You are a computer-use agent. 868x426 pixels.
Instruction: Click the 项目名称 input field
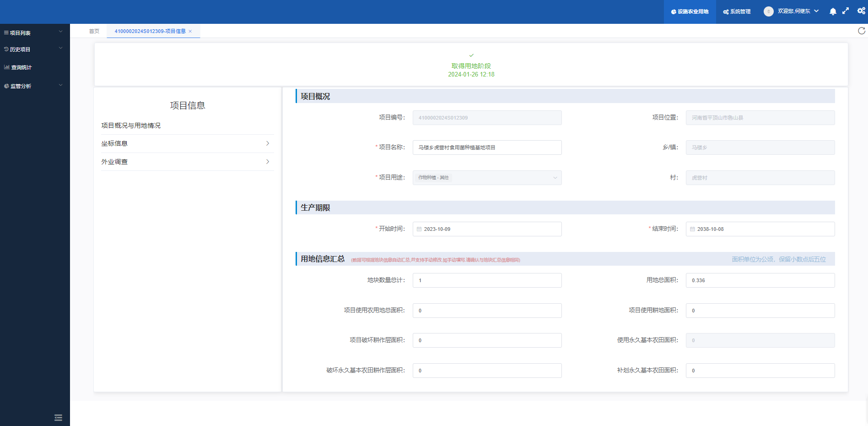pyautogui.click(x=487, y=147)
